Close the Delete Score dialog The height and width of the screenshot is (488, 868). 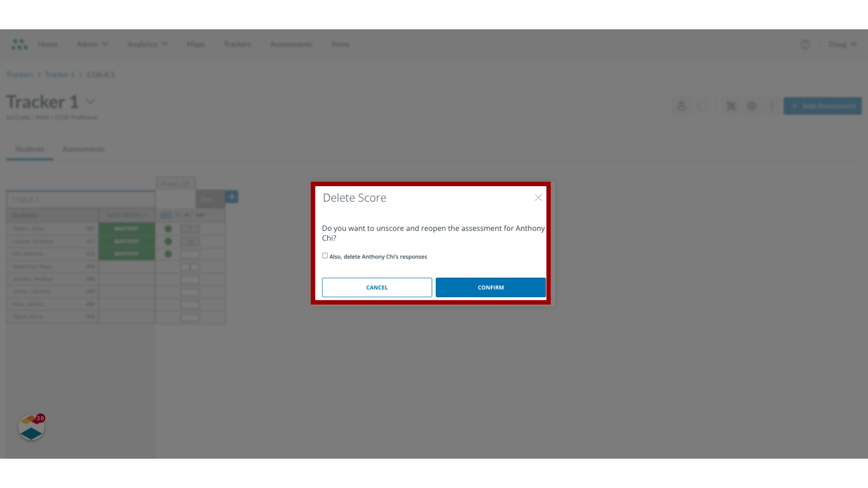pyautogui.click(x=537, y=197)
